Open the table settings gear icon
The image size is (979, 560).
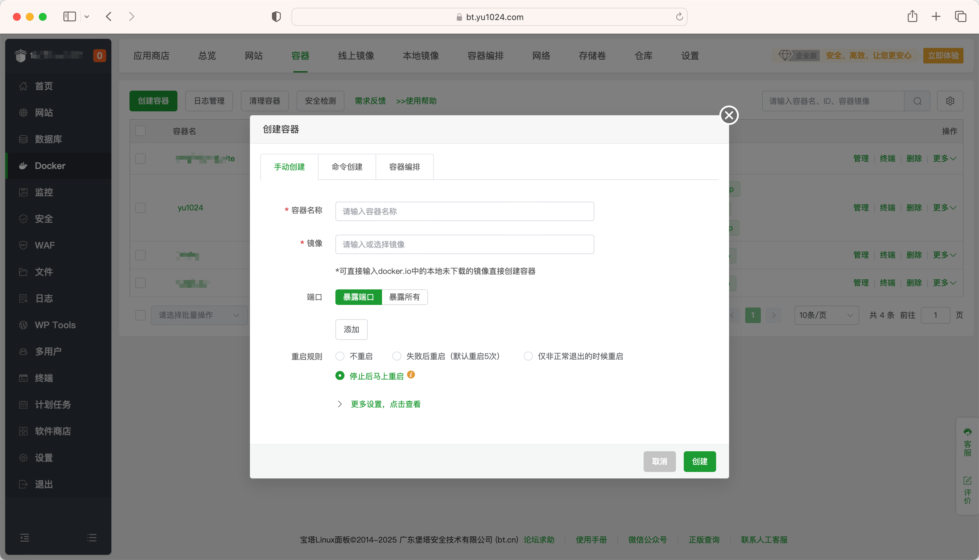pyautogui.click(x=950, y=101)
